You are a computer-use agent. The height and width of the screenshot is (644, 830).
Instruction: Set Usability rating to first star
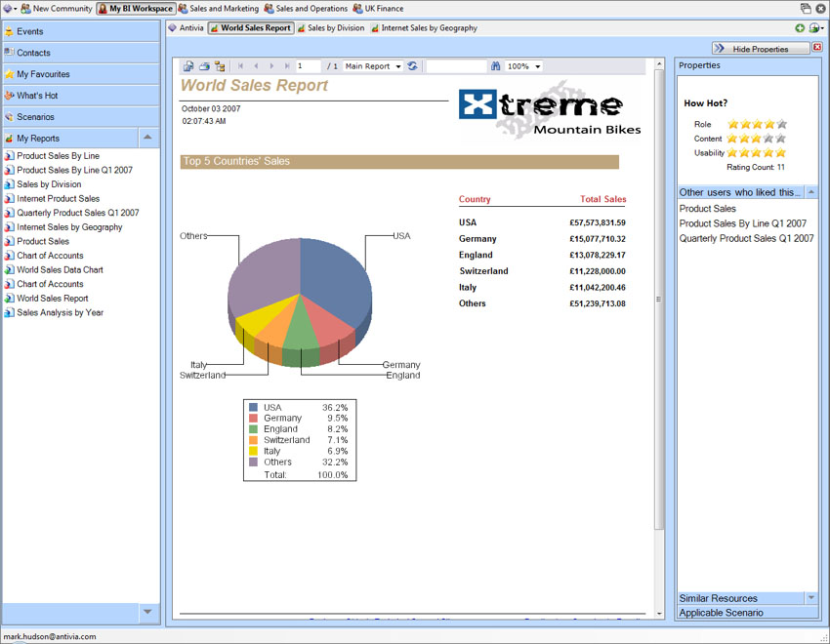coord(733,153)
